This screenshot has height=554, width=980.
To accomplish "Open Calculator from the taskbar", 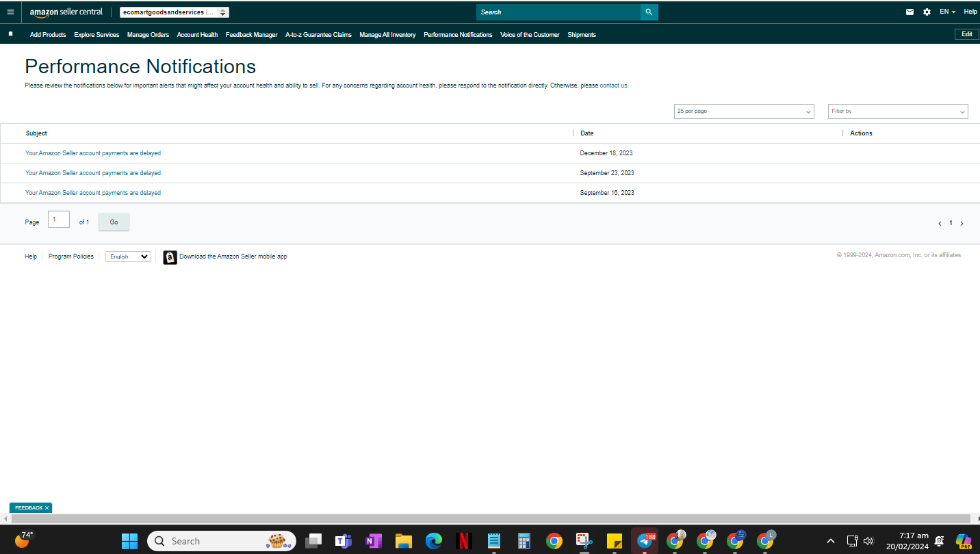I will click(524, 541).
